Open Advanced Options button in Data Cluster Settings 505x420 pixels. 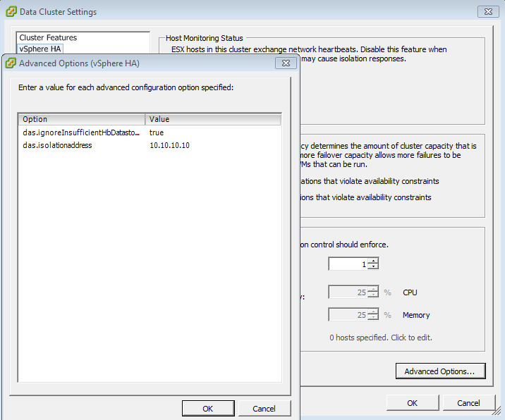[440, 371]
